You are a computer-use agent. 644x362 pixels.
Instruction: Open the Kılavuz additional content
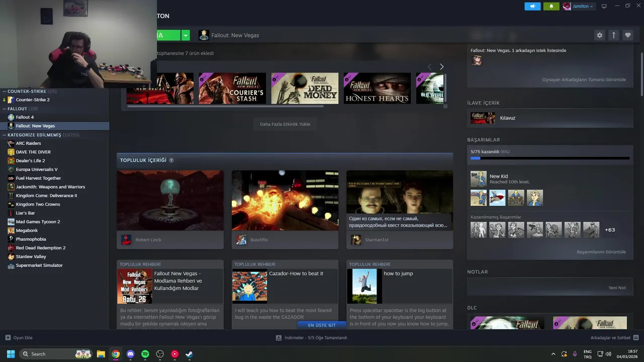click(550, 118)
